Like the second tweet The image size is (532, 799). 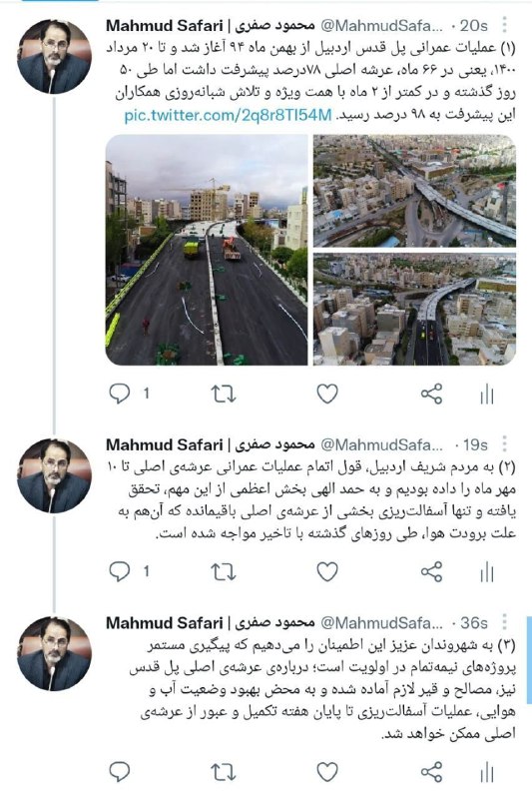(327, 571)
